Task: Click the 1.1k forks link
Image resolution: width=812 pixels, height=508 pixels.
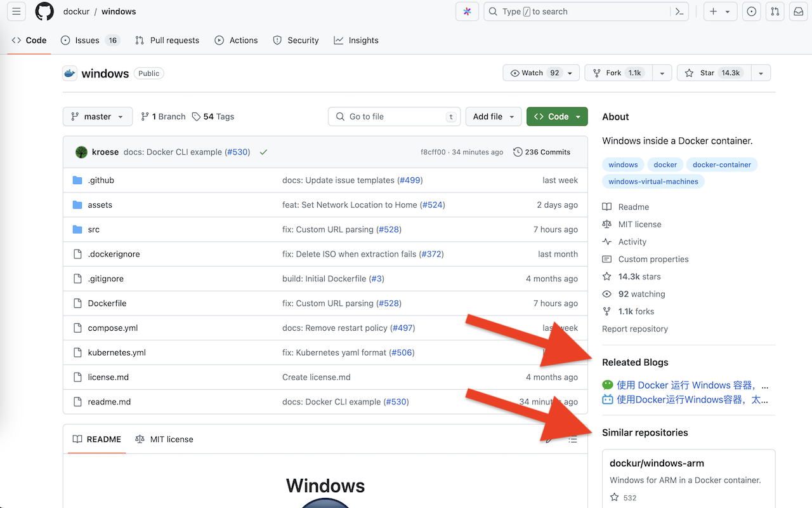Action: click(628, 311)
